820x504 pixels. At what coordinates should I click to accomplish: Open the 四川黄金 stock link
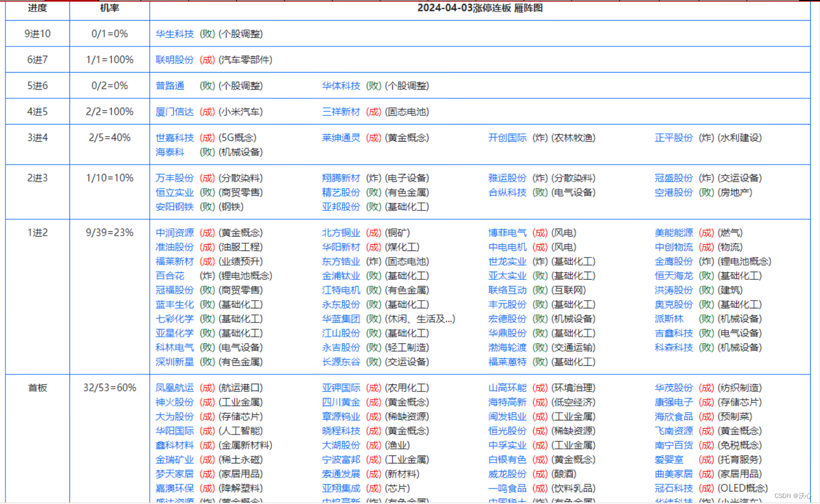pos(341,402)
